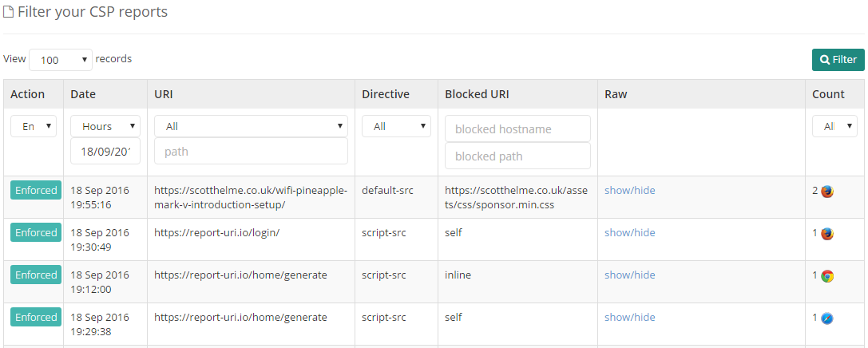Viewport: 868px width, 348px height.
Task: Open the Directive filter dropdown
Action: coord(396,126)
